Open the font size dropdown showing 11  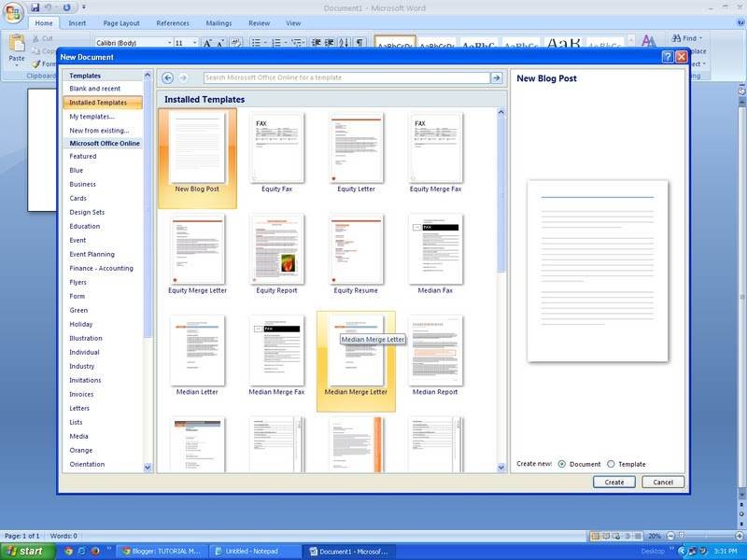tap(194, 43)
